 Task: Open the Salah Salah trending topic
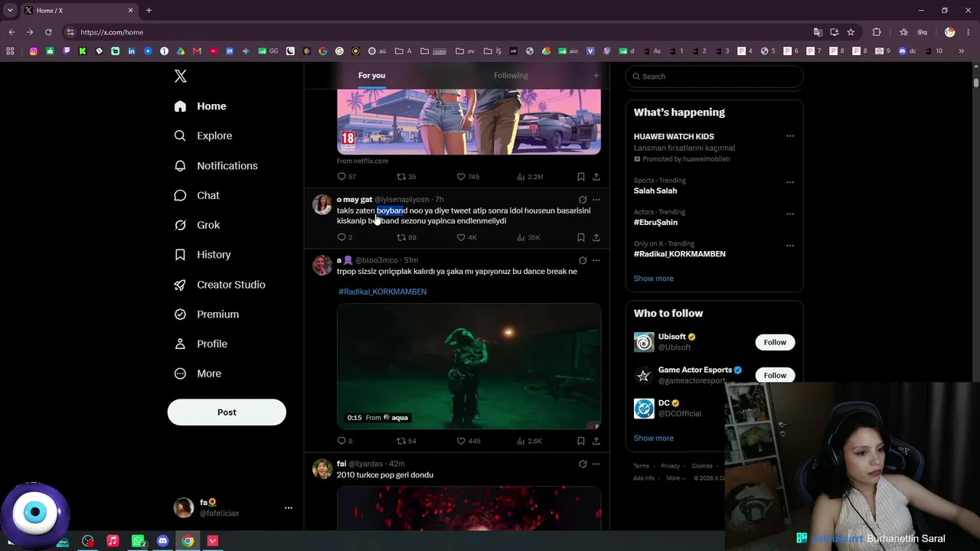pyautogui.click(x=655, y=191)
